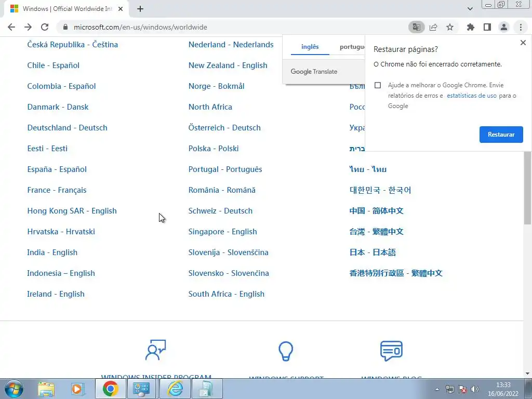Click the Windows Support lightbulb icon
Viewport: 532px width, 399px height.
(x=286, y=351)
